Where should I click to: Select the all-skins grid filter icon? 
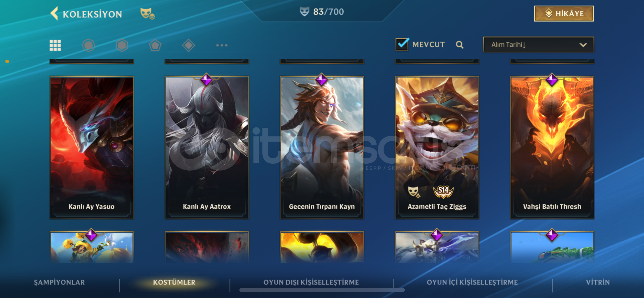55,45
